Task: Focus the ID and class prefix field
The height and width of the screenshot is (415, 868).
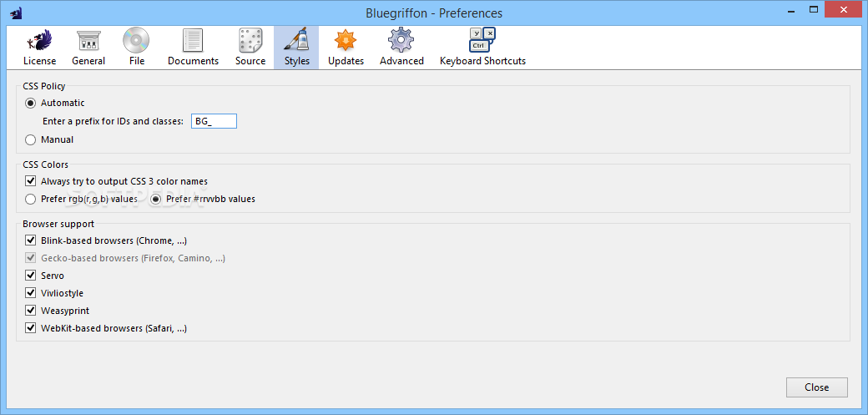Action: [214, 121]
